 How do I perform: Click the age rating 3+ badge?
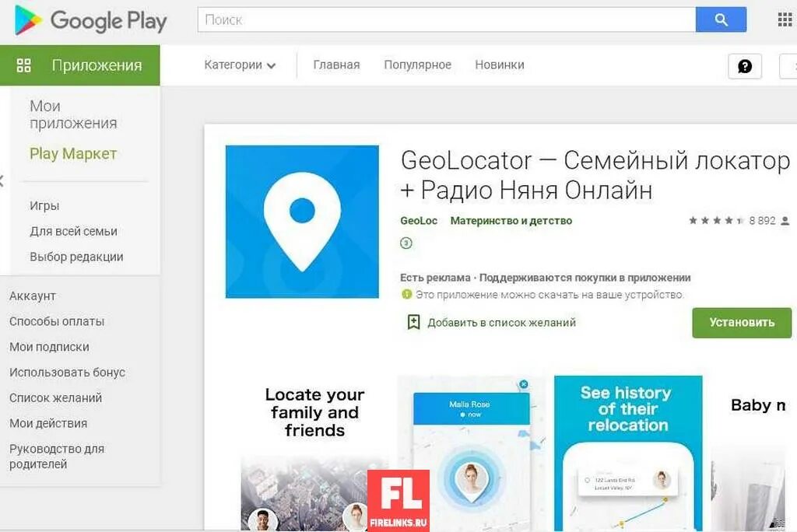coord(406,243)
